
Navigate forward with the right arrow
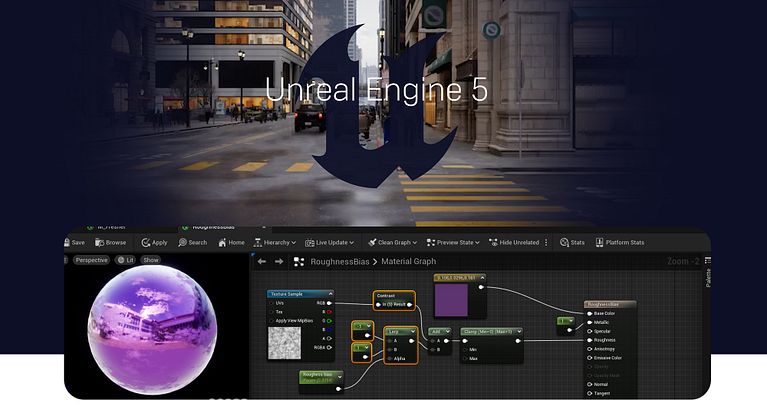[277, 262]
